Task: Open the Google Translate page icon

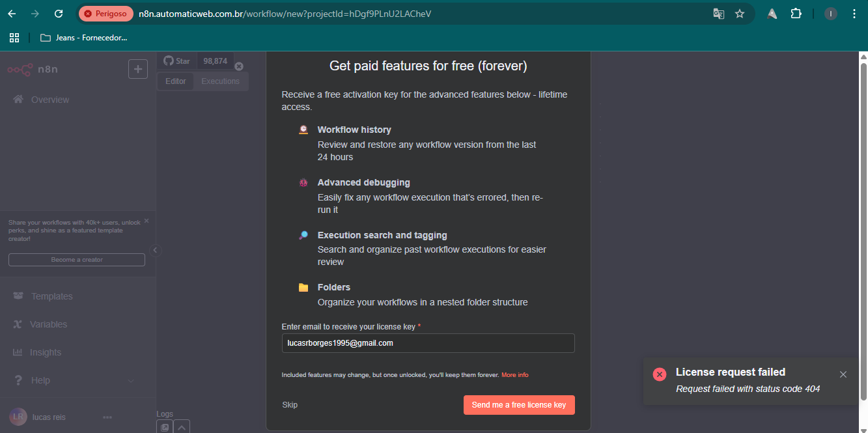Action: click(x=718, y=14)
